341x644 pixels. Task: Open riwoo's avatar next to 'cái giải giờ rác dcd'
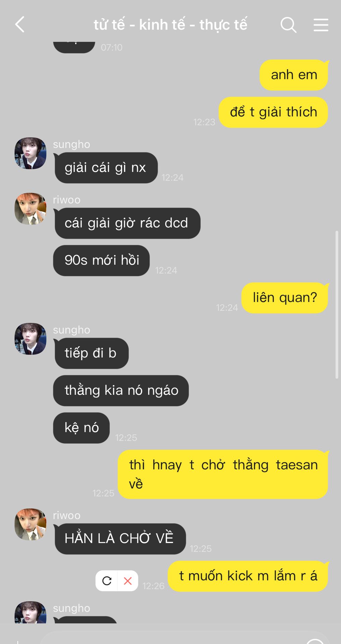coord(30,209)
